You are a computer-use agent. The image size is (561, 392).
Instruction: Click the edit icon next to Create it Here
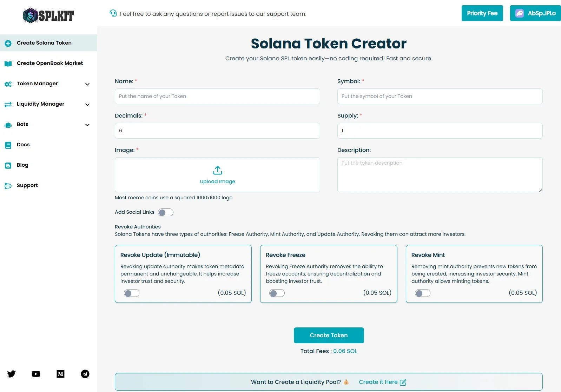coord(403,382)
